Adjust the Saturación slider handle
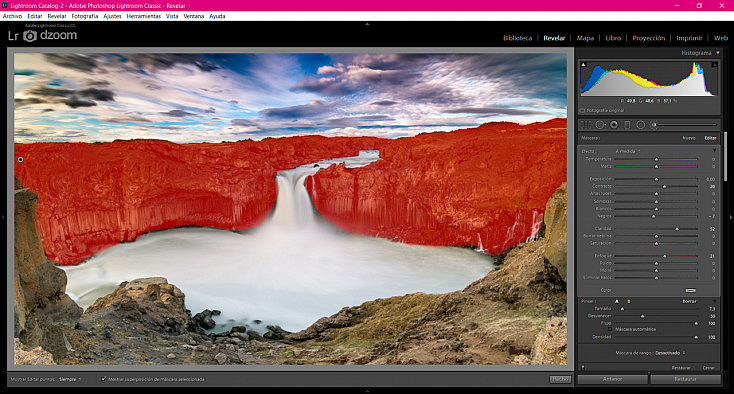Viewport: 734px width, 394px height. point(656,243)
